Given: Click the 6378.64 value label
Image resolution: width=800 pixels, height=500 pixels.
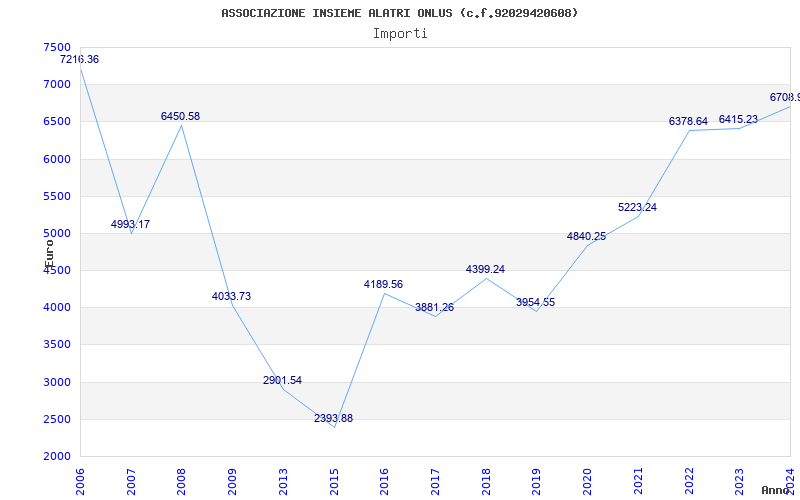Looking at the screenshot, I should pyautogui.click(x=689, y=121).
